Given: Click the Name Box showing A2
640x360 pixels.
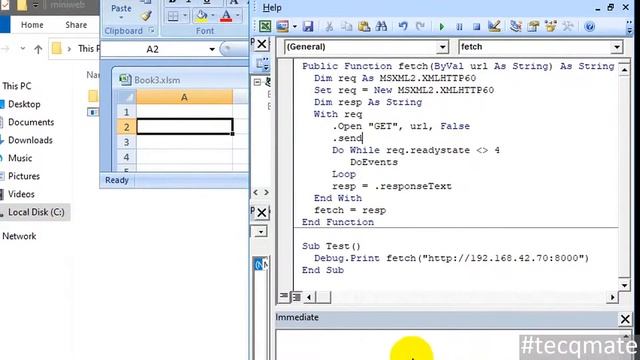Looking at the screenshot, I should 154,49.
